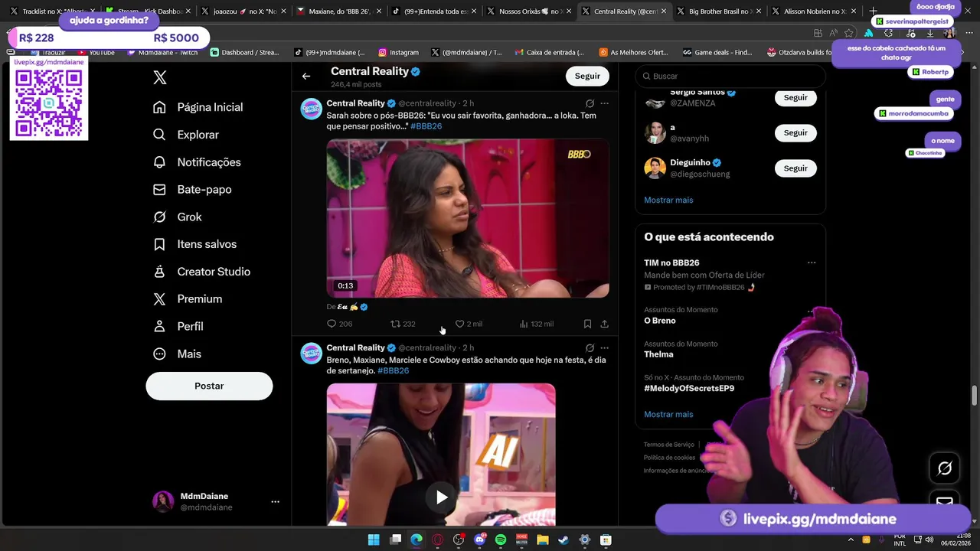
Task: Play the sertanejo party video
Action: [442, 497]
